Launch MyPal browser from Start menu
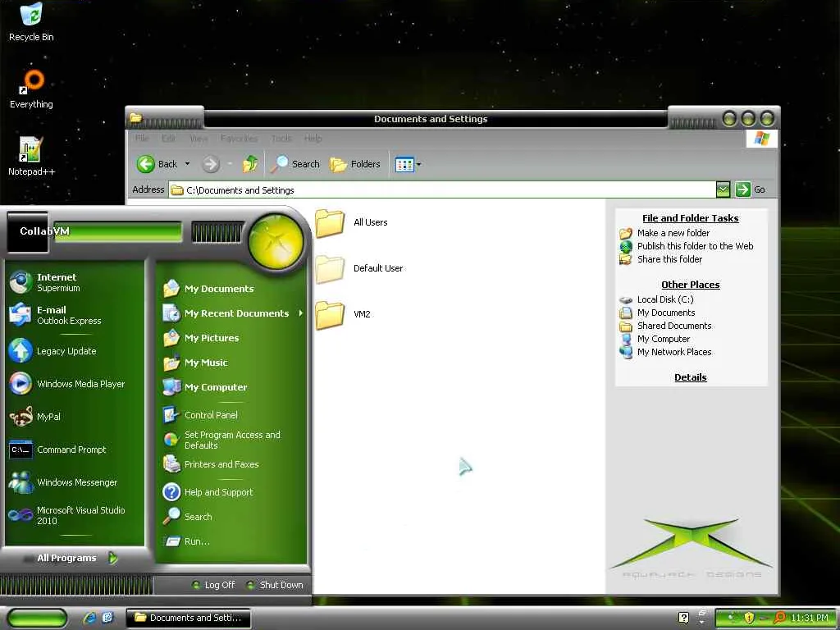Screen dimensions: 840x630 pos(75,417)
